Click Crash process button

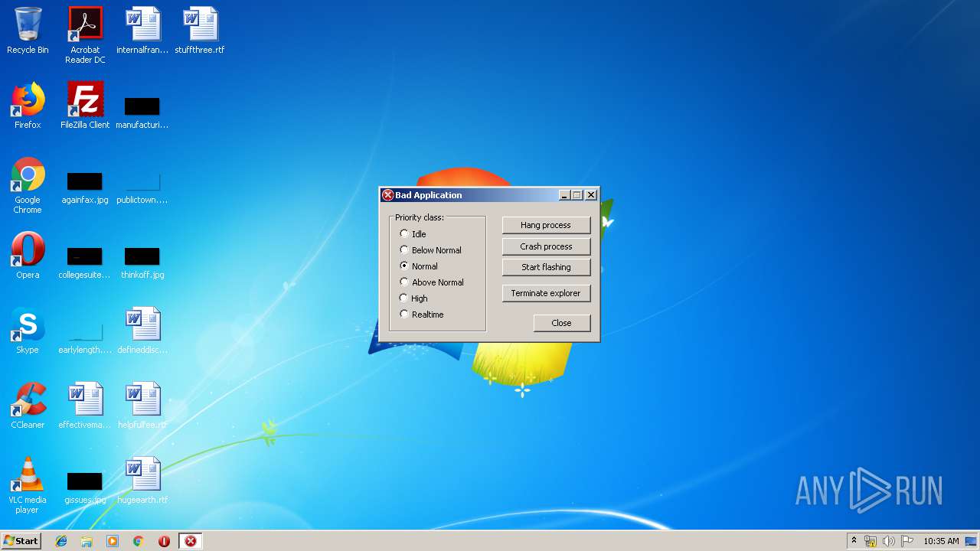point(546,246)
